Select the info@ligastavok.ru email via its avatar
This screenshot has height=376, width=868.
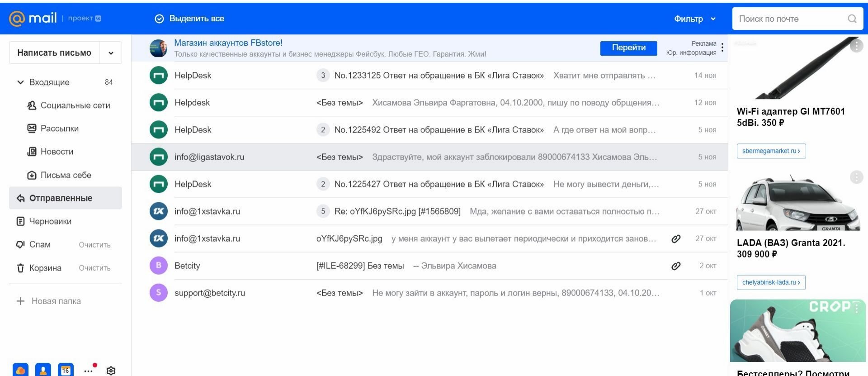click(x=159, y=157)
